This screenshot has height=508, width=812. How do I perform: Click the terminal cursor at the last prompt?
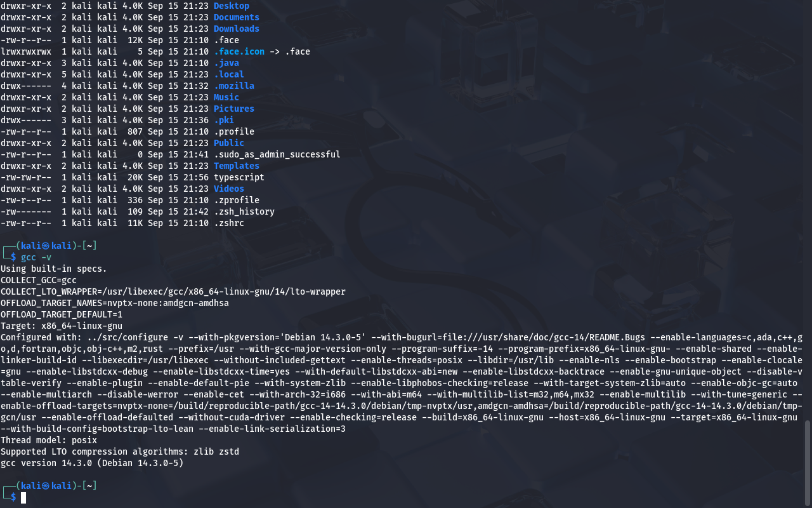tap(23, 497)
